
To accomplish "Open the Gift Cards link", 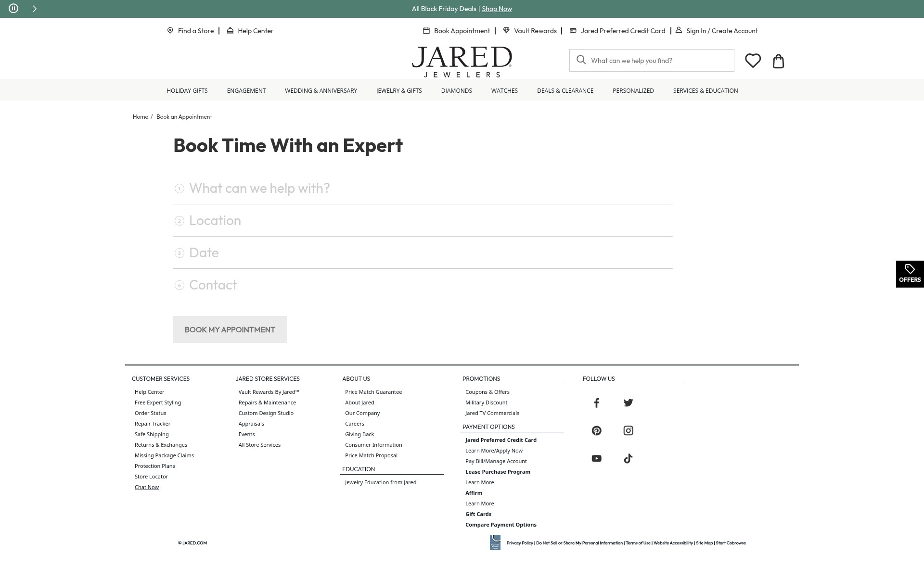I will [478, 514].
